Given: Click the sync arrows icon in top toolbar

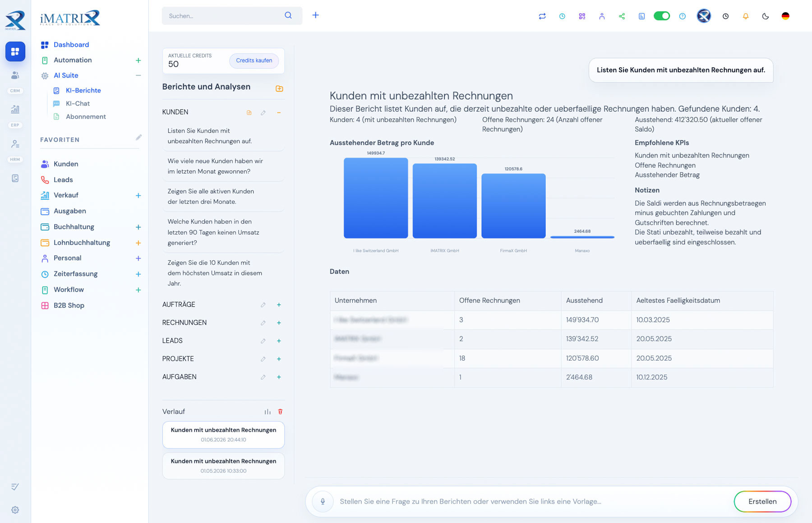Looking at the screenshot, I should (542, 16).
